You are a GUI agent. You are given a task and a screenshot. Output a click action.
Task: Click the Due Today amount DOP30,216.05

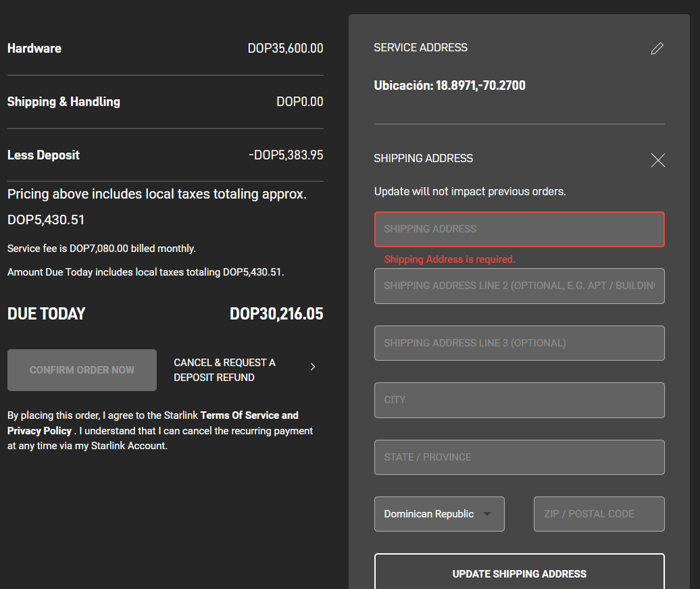pyautogui.click(x=276, y=313)
